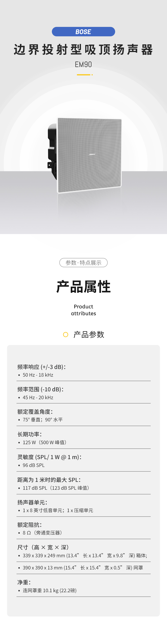Click the blue BOSE brand badge

83,31
